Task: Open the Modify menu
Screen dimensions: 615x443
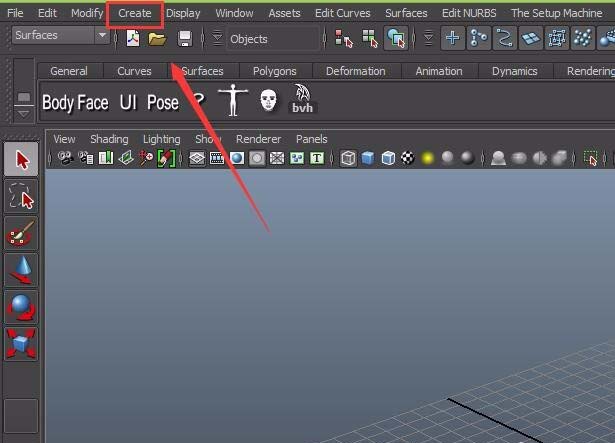Action: [87, 13]
